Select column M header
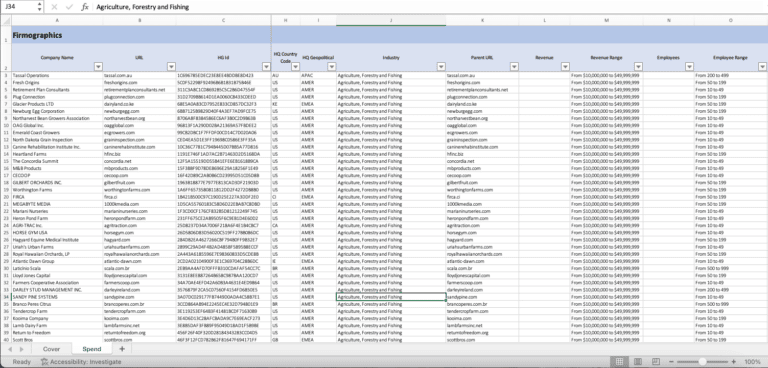Viewport: 768px width, 368px height. pos(606,20)
